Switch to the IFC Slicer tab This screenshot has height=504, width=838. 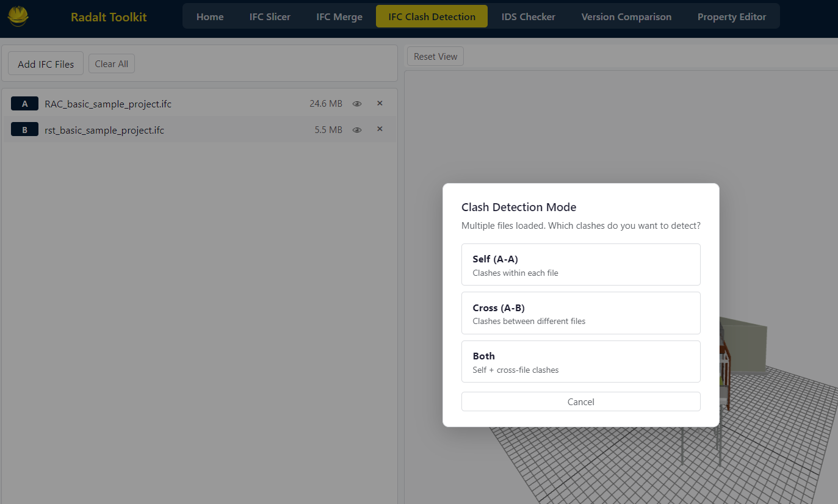pyautogui.click(x=269, y=16)
